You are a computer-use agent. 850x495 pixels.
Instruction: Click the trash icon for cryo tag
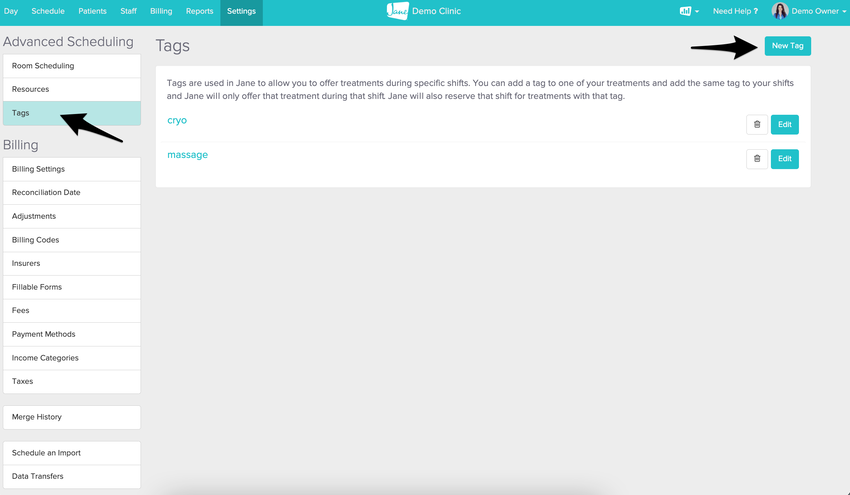click(757, 125)
